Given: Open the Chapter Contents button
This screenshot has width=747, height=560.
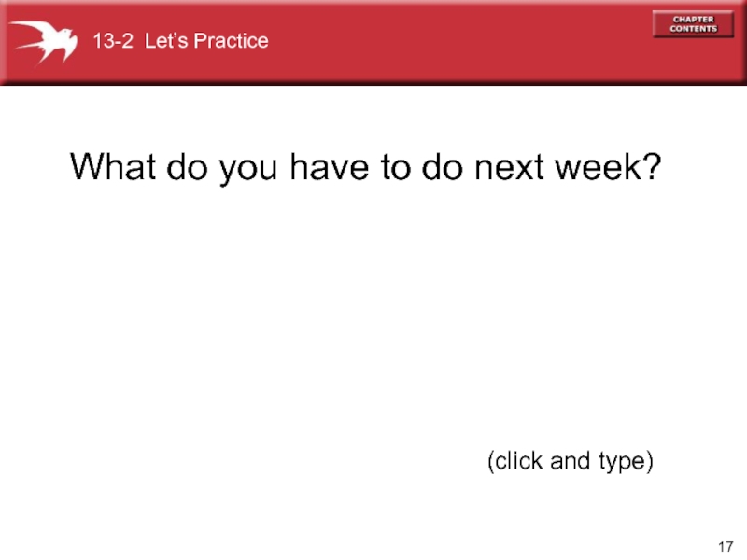Looking at the screenshot, I should click(693, 24).
